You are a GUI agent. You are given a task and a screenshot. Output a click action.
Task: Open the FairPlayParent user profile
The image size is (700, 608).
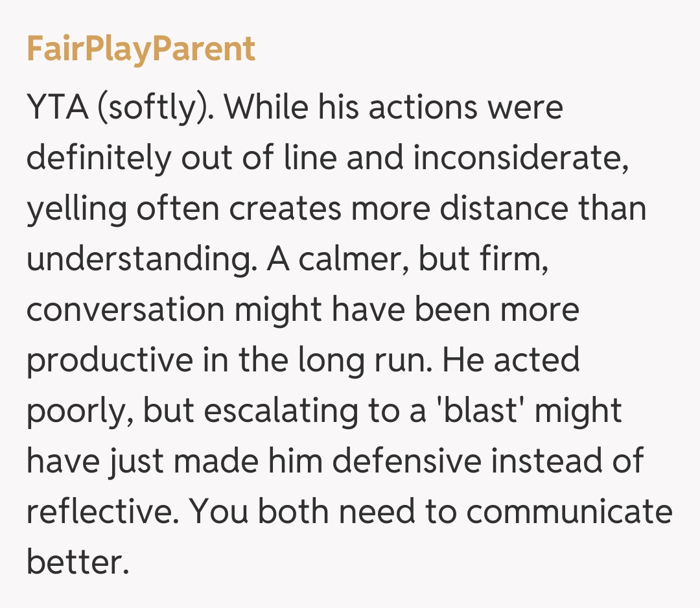(141, 49)
